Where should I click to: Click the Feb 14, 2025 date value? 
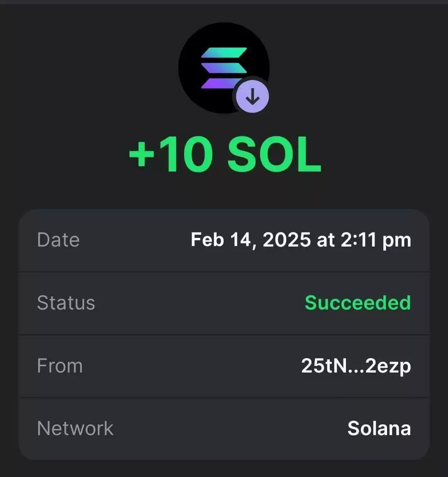[251, 240]
